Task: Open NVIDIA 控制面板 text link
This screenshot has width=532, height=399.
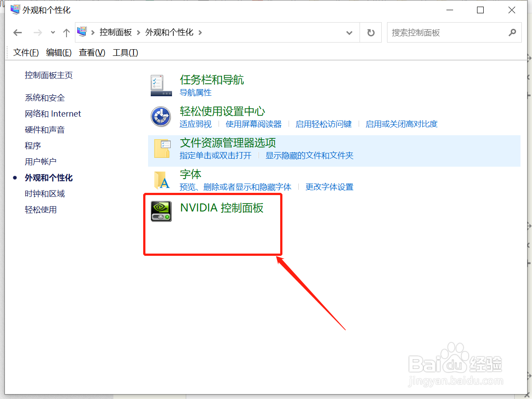Action: click(222, 208)
